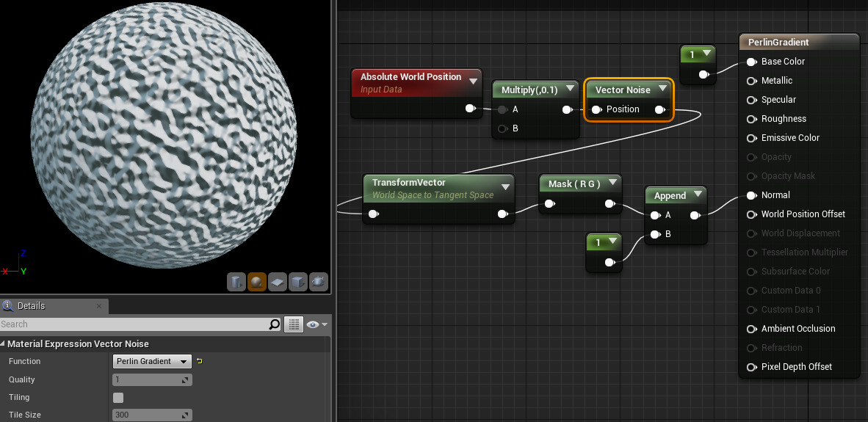
Task: Reset Function to default with yellow arrow
Action: tap(199, 361)
